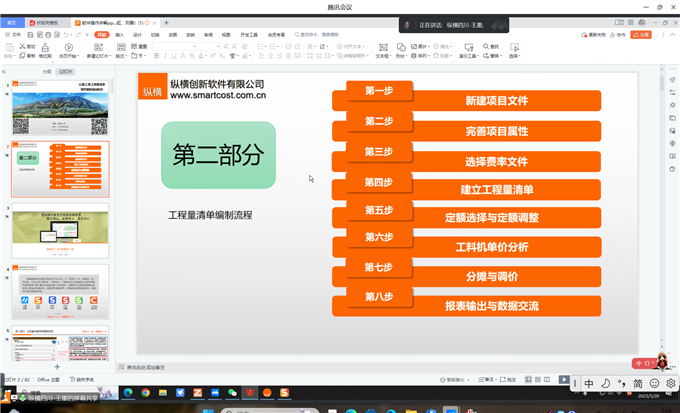Screen dimensions: 680x413
Task: Click the emoji face in IME bar
Action: [654, 383]
